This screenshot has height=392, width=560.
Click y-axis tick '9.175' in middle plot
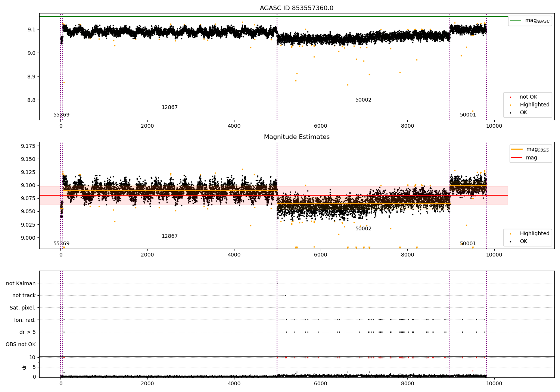[x=28, y=146]
